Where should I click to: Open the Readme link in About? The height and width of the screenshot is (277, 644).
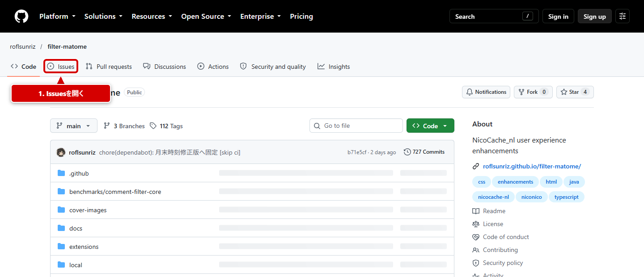(489, 211)
